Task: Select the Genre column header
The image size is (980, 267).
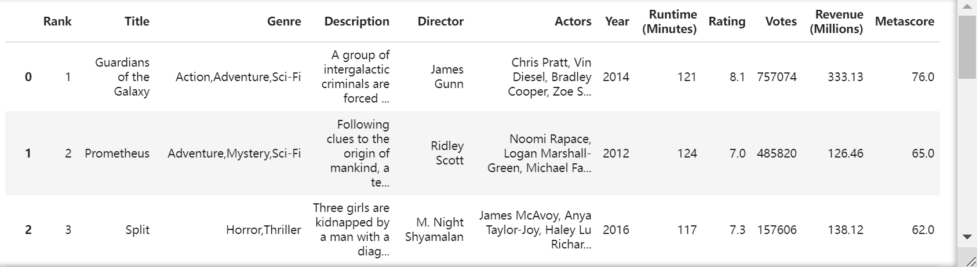Action: [x=284, y=21]
